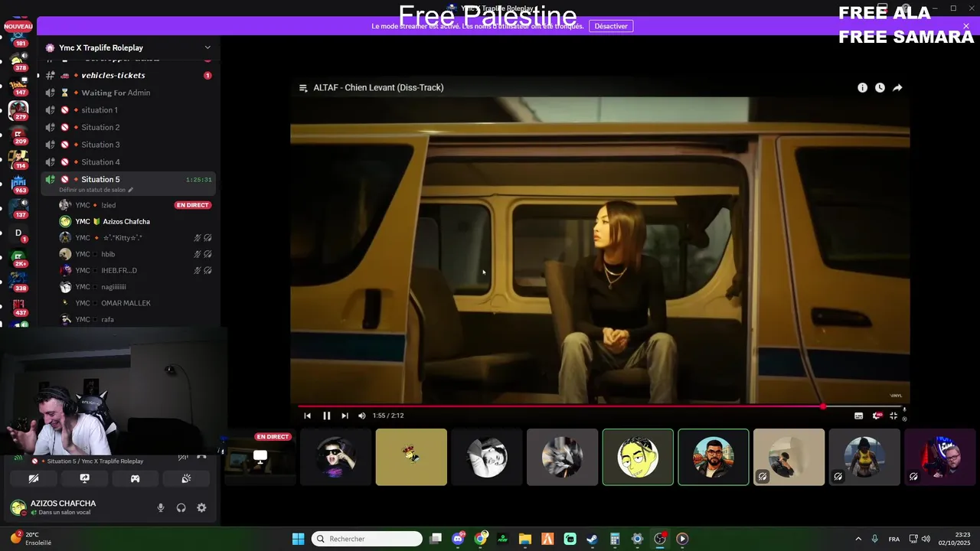
Task: Join Waiting For Admin voice channel
Action: 128,93
